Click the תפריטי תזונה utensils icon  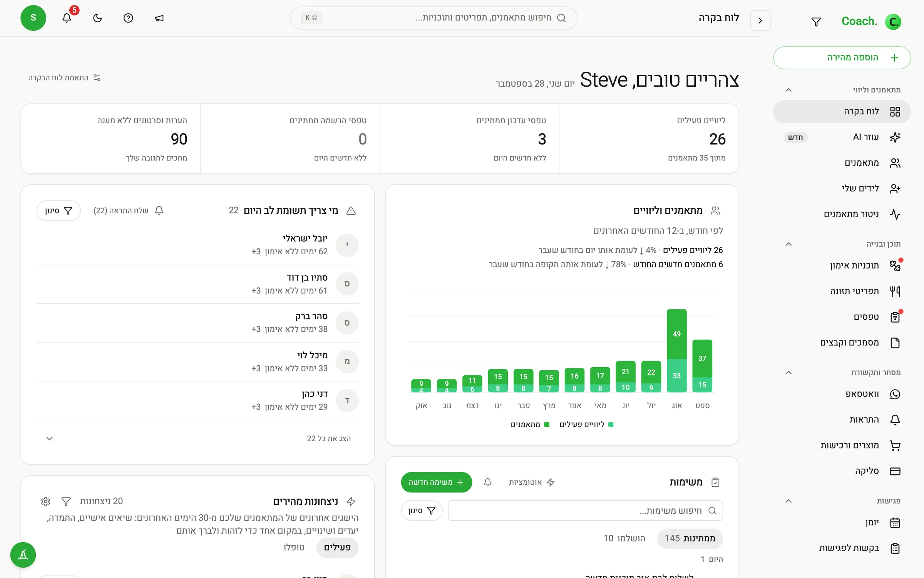click(x=895, y=291)
